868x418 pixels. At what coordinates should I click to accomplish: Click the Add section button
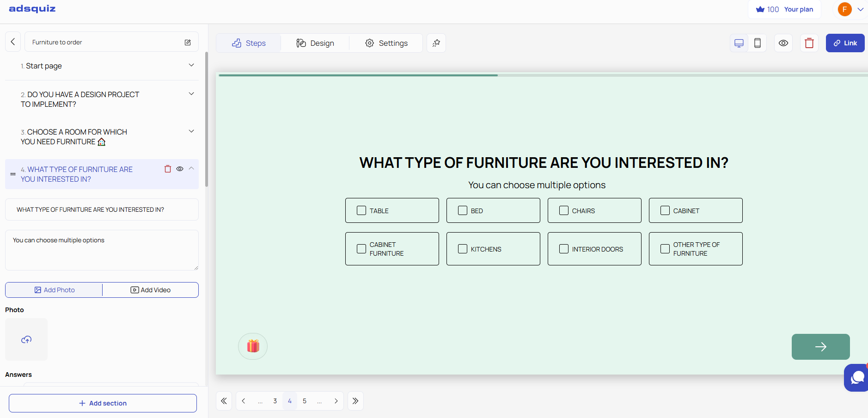coord(103,403)
